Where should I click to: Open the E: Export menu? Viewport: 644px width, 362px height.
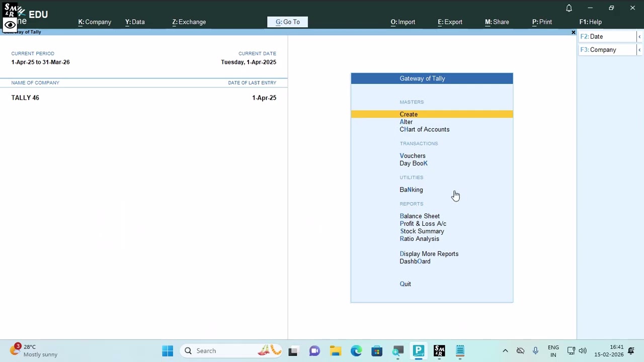[450, 22]
